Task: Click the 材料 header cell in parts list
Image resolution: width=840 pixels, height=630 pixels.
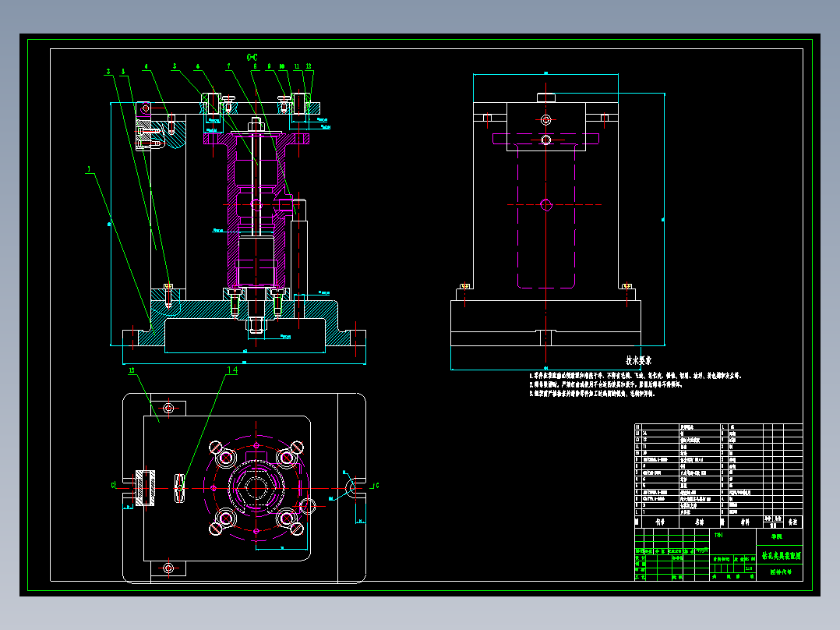Action: [x=745, y=522]
